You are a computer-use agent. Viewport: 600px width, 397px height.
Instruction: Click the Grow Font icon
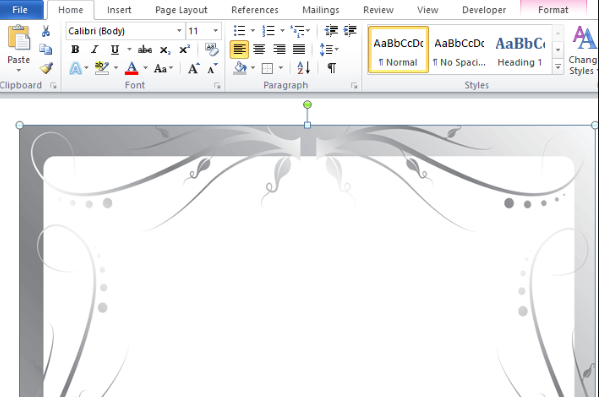point(194,69)
